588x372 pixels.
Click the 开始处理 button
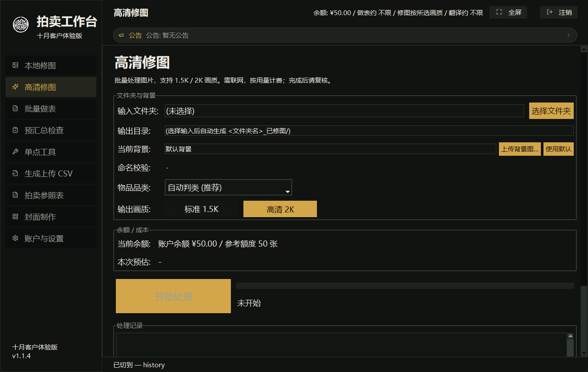pyautogui.click(x=173, y=296)
